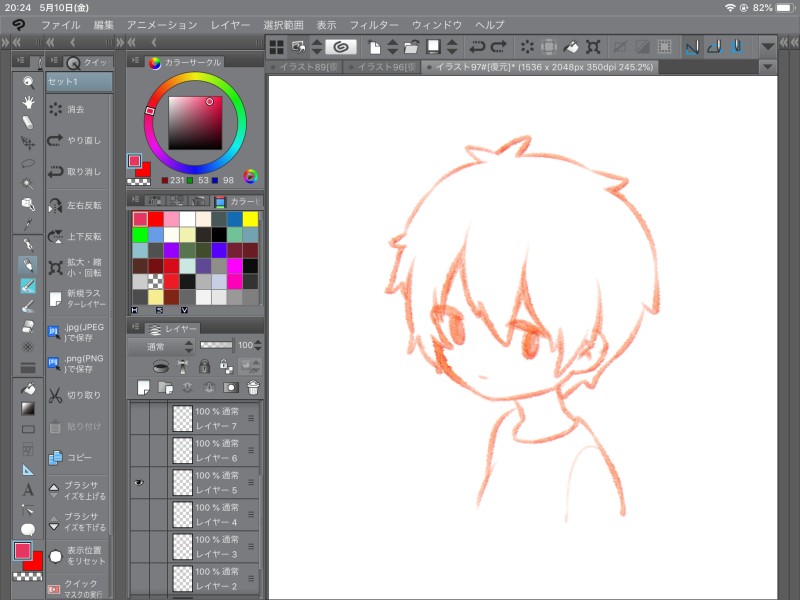
Task: Switch to イラスト89 canvas tab
Action: click(305, 67)
